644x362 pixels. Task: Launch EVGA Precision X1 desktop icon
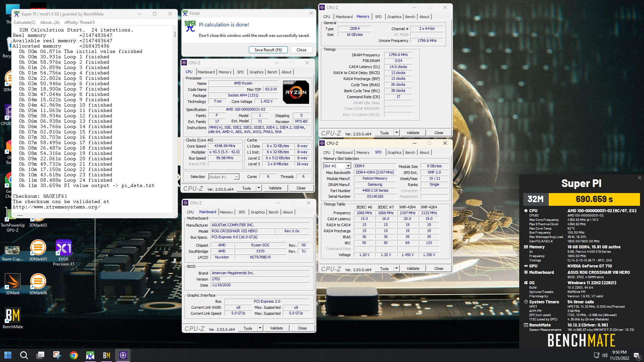pos(63,253)
